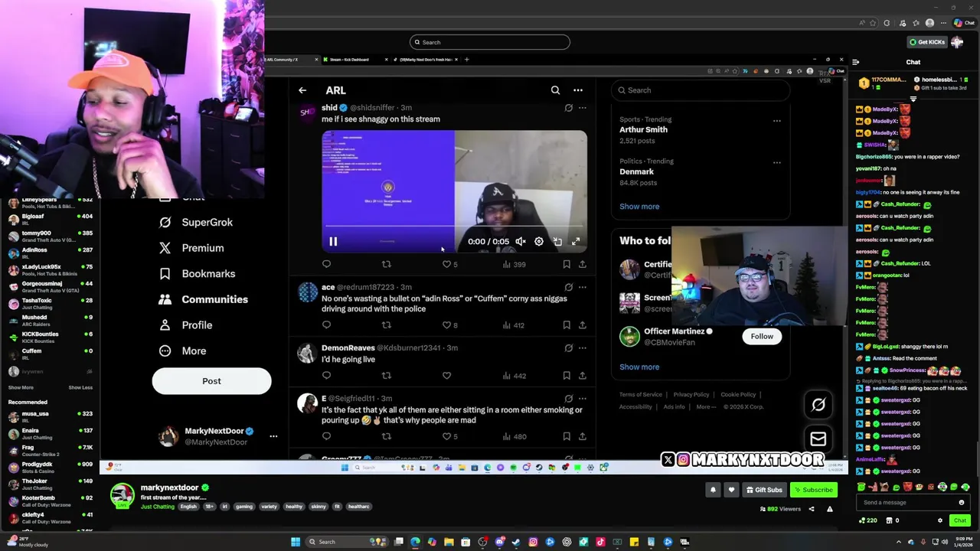Image resolution: width=980 pixels, height=551 pixels.
Task: Open more options on E's post
Action: pyautogui.click(x=583, y=398)
